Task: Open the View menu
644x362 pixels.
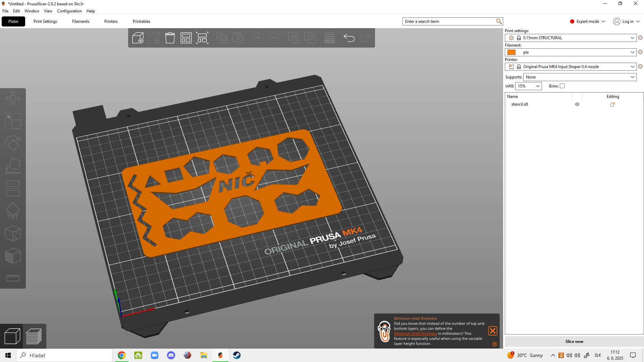Action: 48,11
